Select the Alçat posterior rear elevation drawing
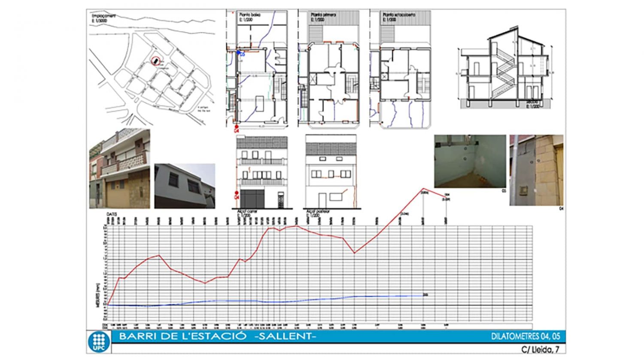 (x=331, y=172)
